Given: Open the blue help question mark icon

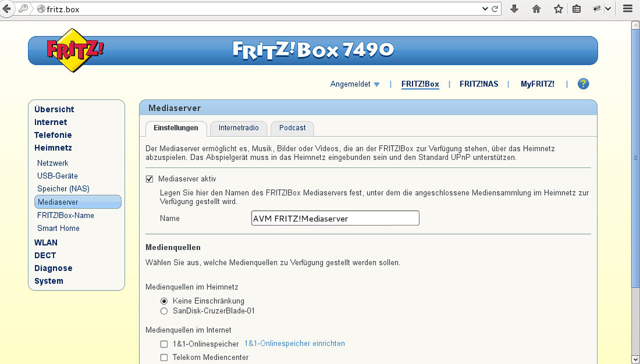Looking at the screenshot, I should pos(583,84).
